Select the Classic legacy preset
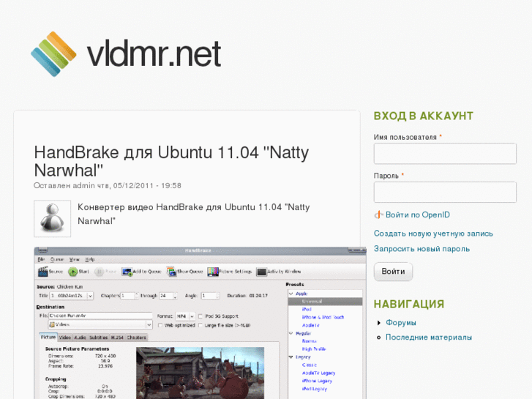 click(x=310, y=365)
